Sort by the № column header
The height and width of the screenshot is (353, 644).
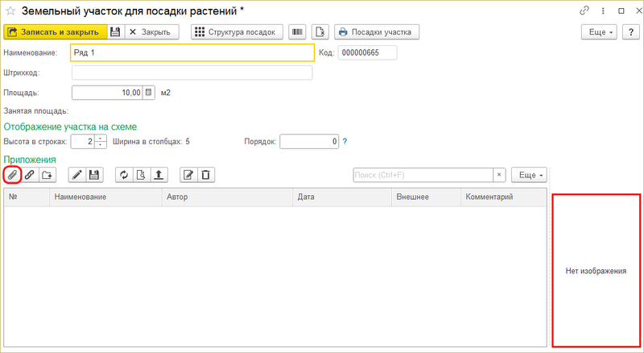27,197
